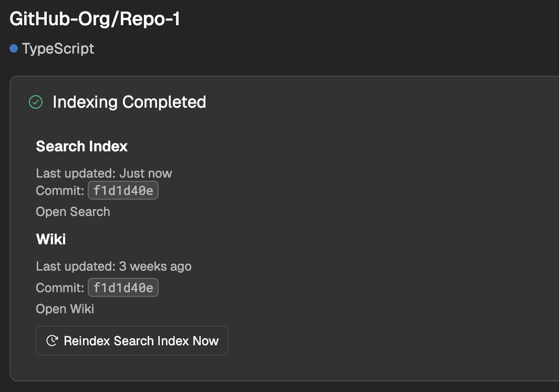The width and height of the screenshot is (559, 392).
Task: Click the Search Index section heading
Action: (x=81, y=147)
